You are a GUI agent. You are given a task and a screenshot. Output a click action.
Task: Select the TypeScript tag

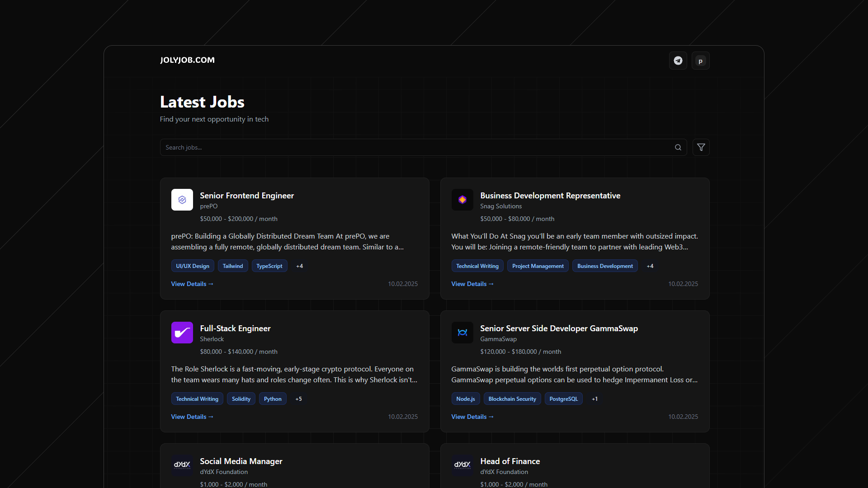coord(269,266)
